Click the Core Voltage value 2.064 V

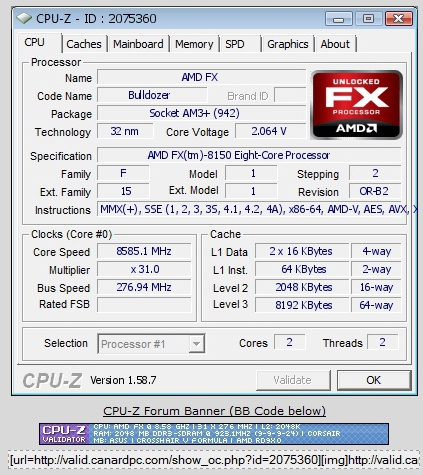(x=270, y=131)
